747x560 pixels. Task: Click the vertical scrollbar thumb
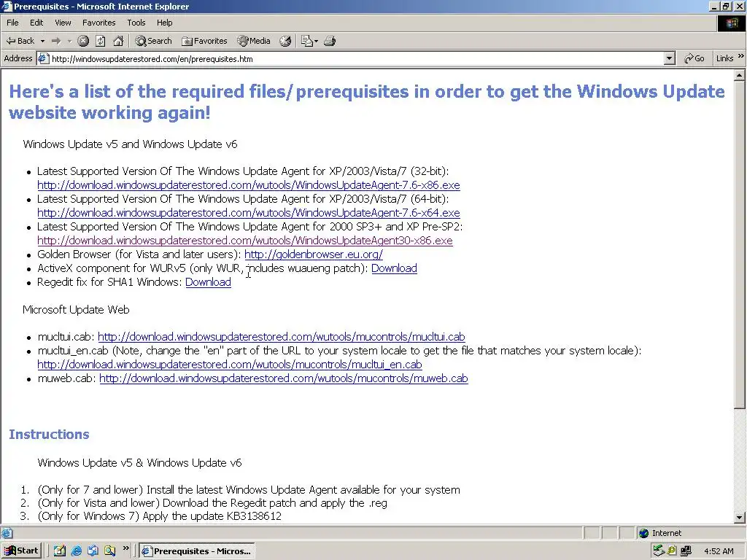click(x=740, y=244)
